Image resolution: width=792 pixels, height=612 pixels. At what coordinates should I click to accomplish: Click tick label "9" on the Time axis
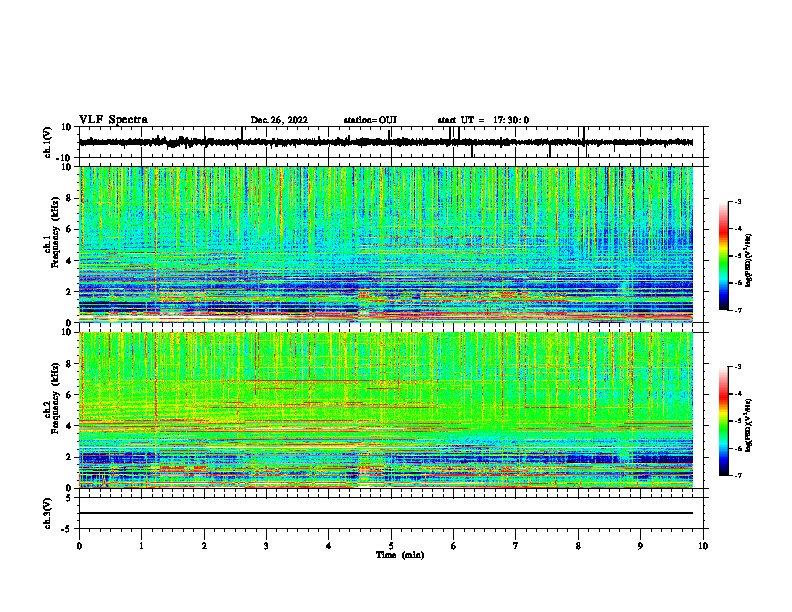pos(640,546)
